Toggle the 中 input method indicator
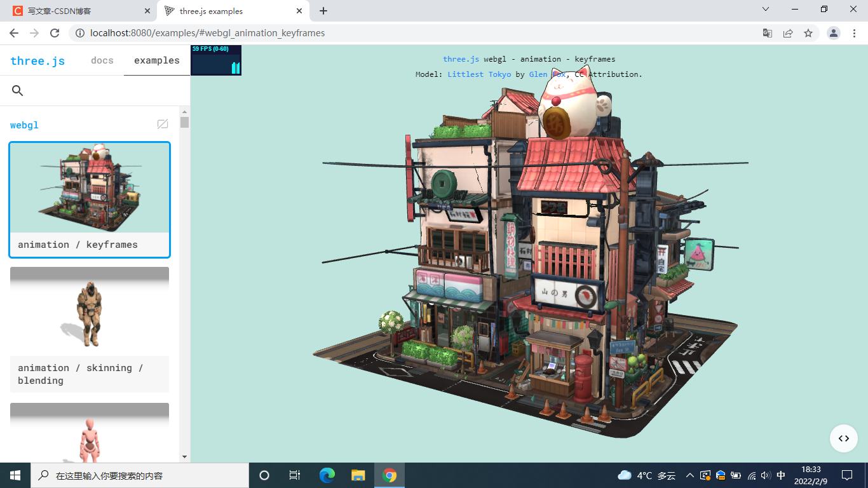 point(781,475)
